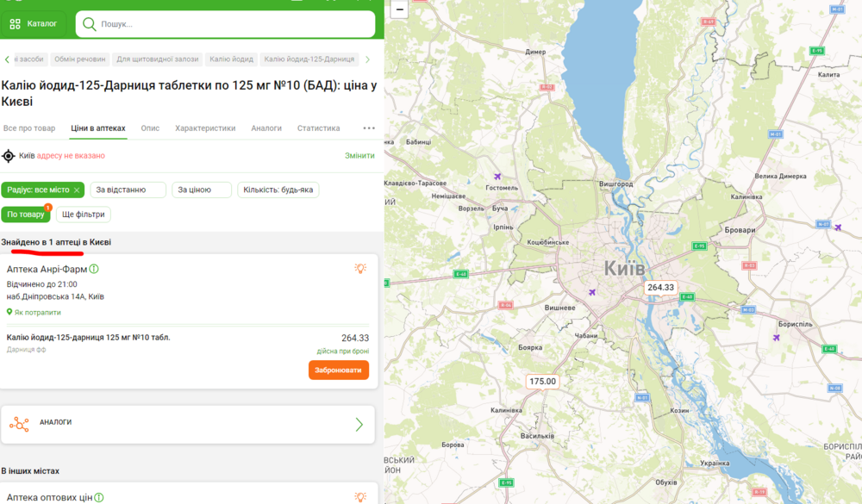Open the Каталог menu button
This screenshot has width=862, height=504.
34,23
